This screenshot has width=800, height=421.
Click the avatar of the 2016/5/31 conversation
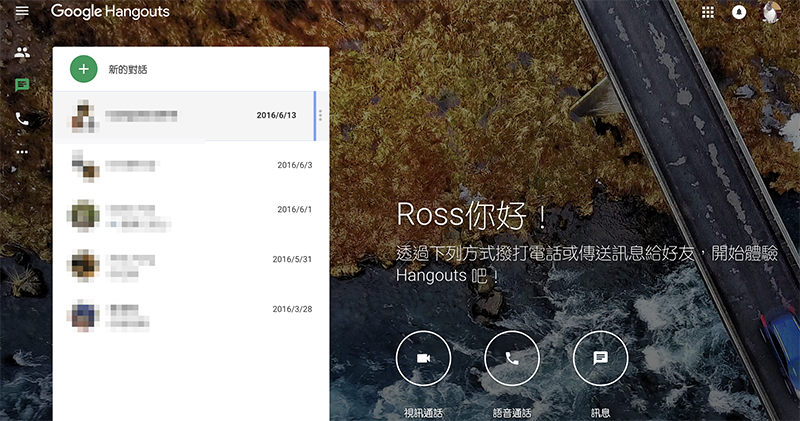(83, 265)
